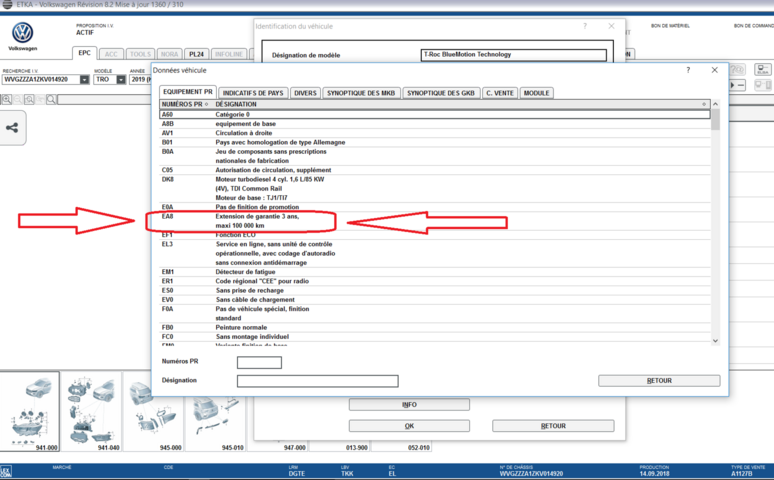The width and height of the screenshot is (774, 480).
Task: Select row FB0 Peinture normale
Action: [435, 327]
